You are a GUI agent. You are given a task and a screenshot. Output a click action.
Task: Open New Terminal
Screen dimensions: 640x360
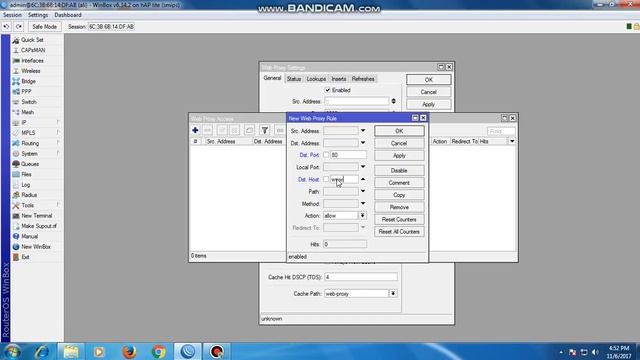(x=36, y=216)
